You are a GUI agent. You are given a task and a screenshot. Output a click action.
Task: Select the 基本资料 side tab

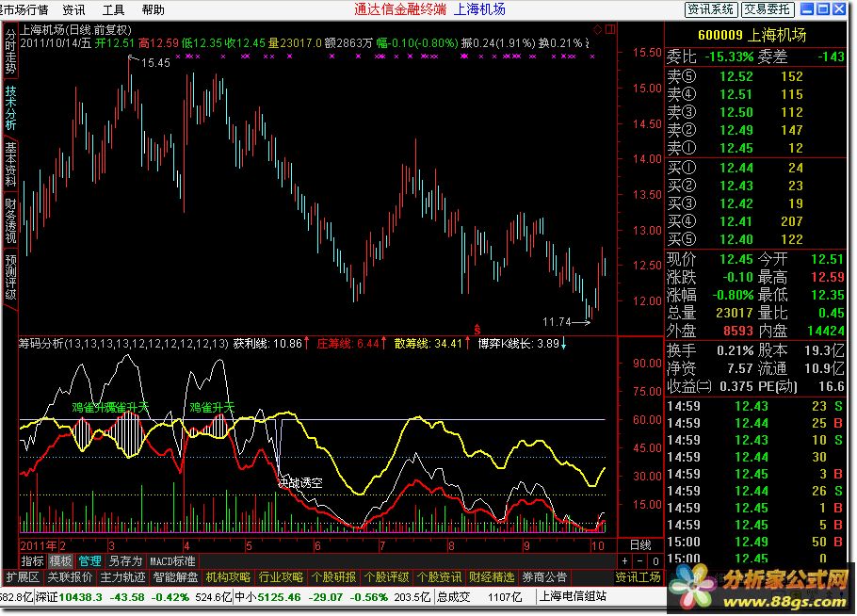point(10,164)
